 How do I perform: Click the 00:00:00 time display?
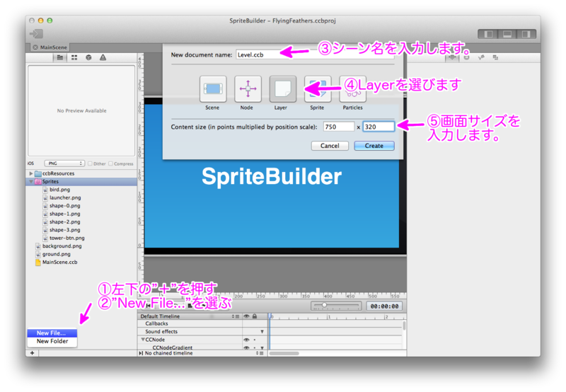coord(384,306)
